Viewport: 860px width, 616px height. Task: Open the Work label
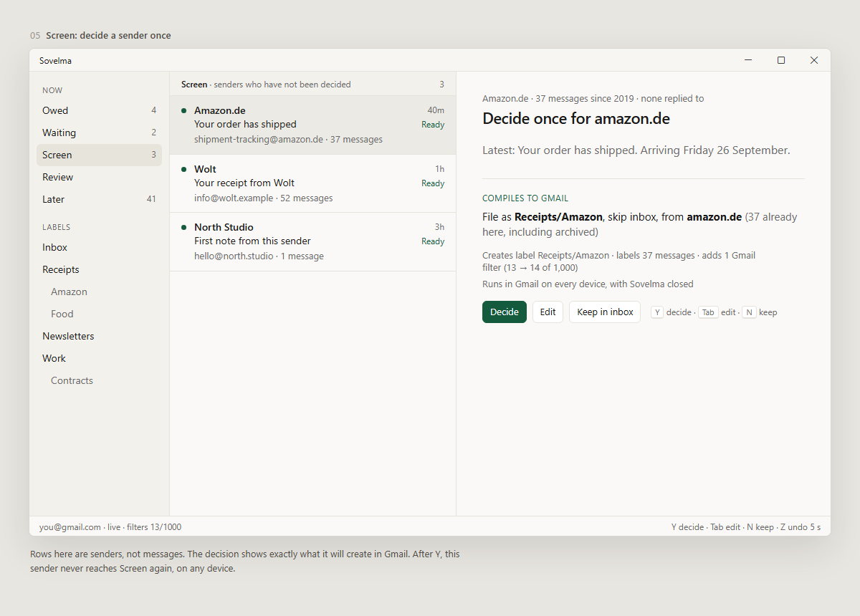(99, 358)
